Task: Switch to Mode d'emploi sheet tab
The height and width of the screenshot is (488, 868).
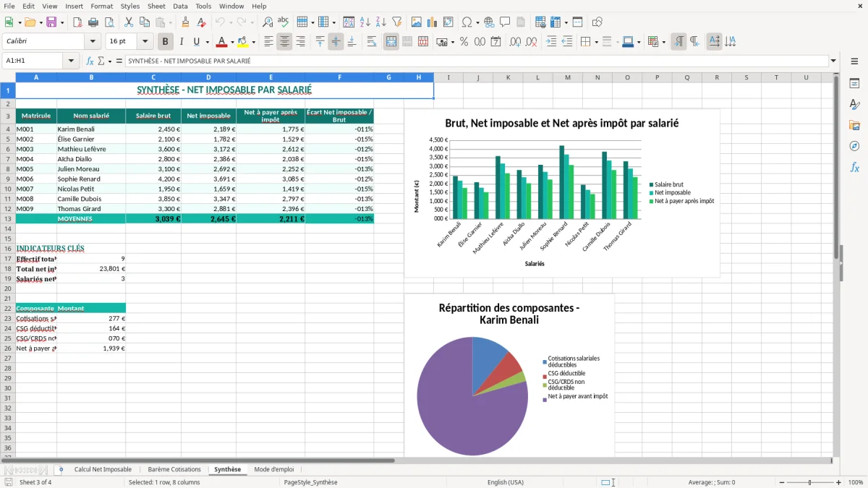Action: pos(274,470)
